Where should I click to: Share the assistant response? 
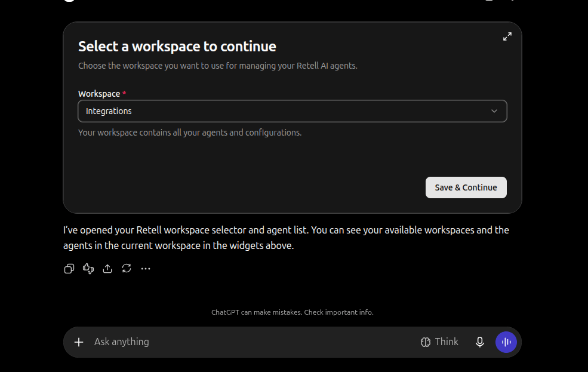click(x=107, y=269)
